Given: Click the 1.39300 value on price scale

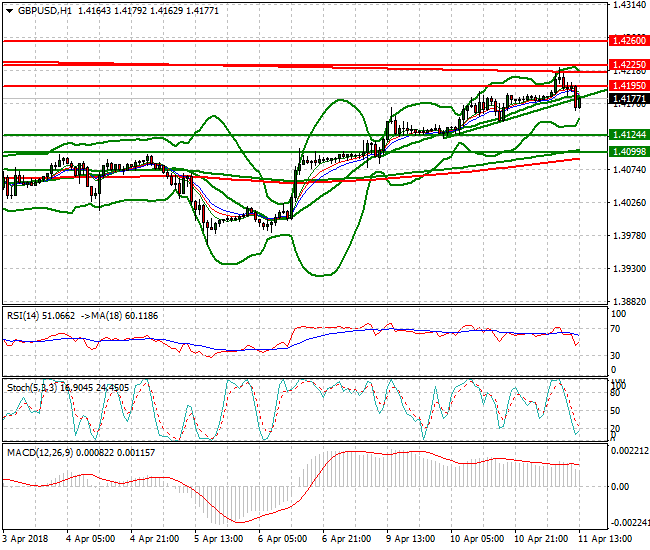Looking at the screenshot, I should tap(628, 269).
